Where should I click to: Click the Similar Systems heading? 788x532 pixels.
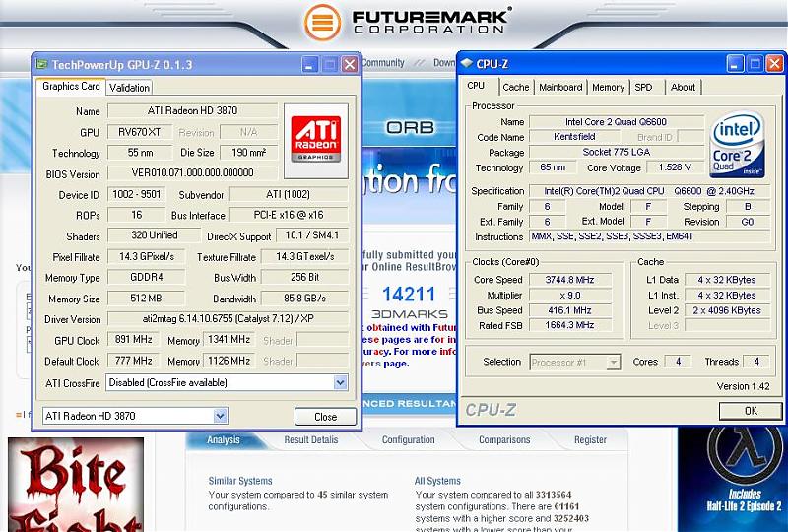[240, 481]
